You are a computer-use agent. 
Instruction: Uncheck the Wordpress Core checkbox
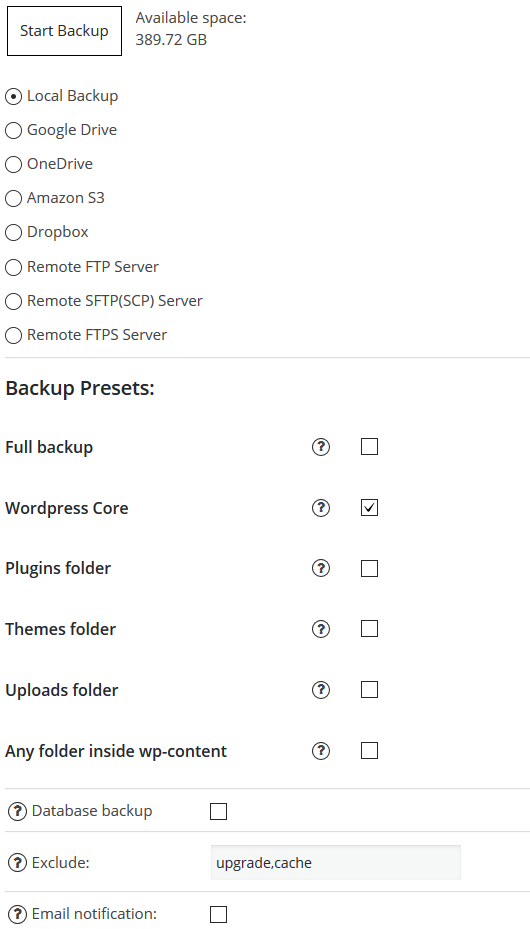coord(370,508)
